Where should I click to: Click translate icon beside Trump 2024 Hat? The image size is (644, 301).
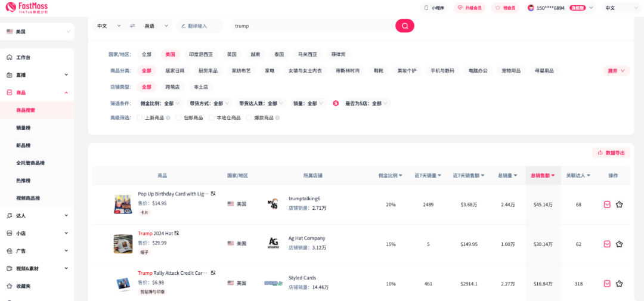[177, 233]
